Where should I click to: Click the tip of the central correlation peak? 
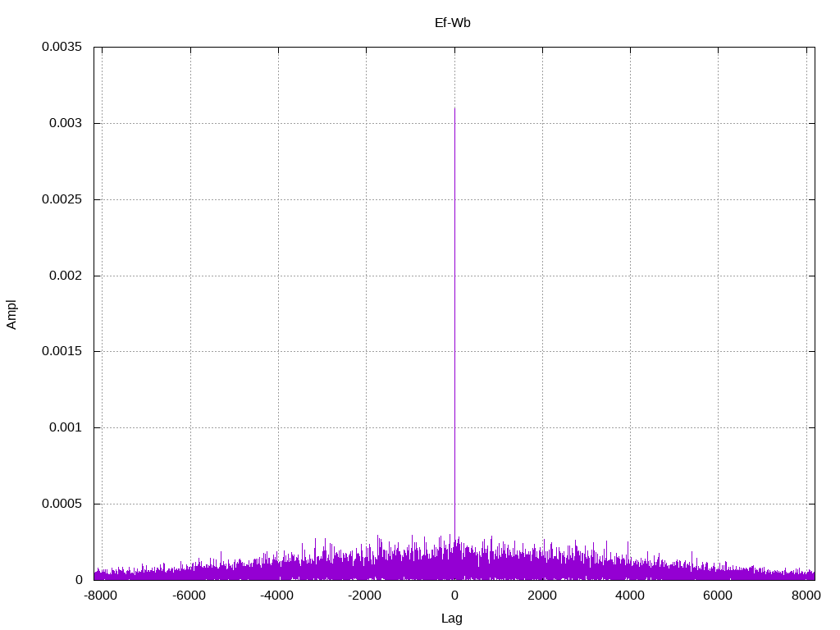point(454,109)
